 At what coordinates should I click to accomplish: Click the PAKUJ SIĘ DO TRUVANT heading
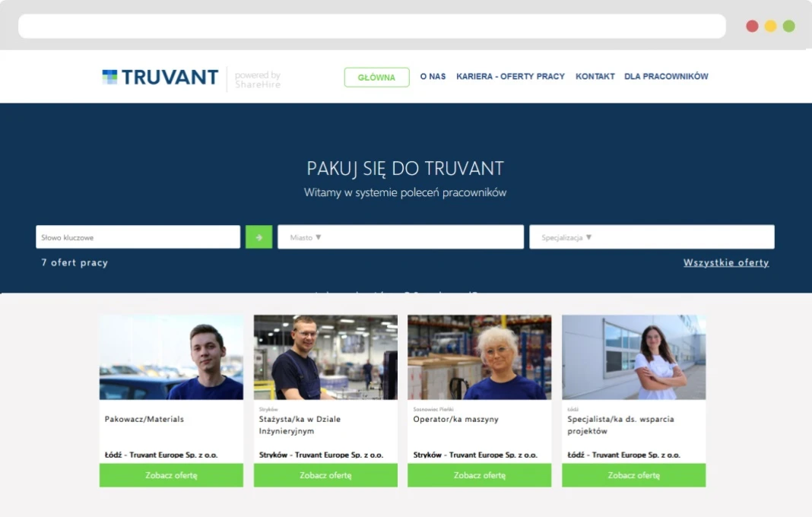(405, 168)
